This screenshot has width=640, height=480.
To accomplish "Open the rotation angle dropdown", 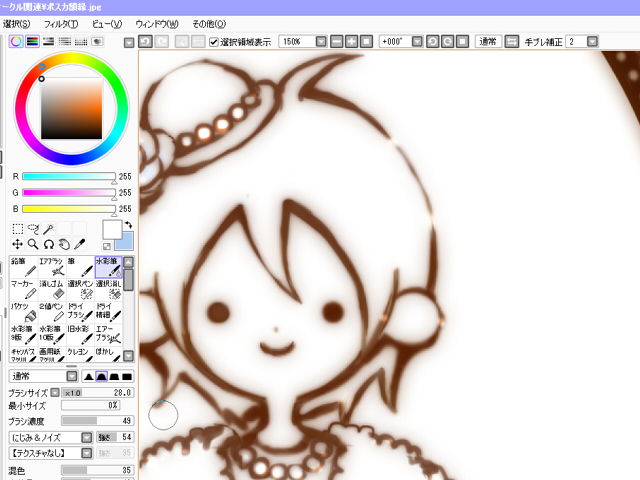I will pyautogui.click(x=417, y=41).
